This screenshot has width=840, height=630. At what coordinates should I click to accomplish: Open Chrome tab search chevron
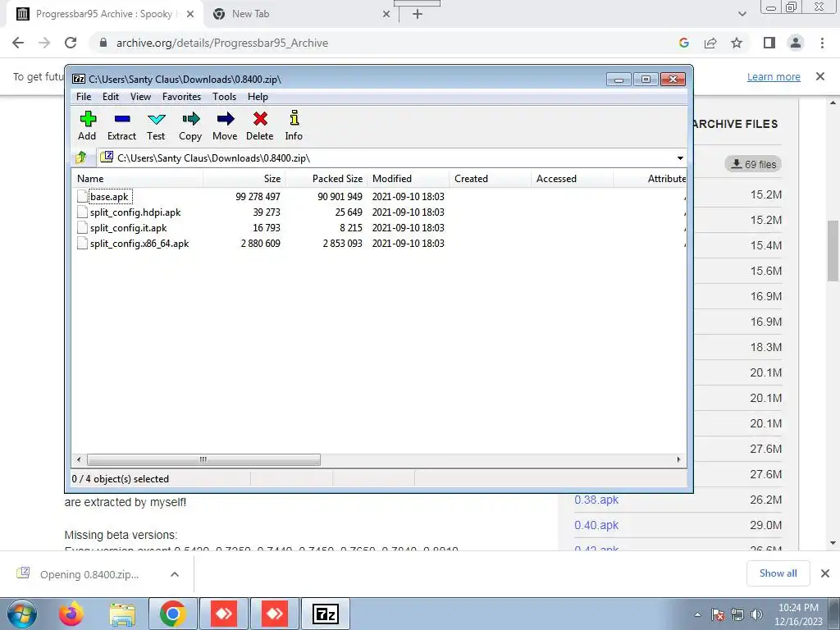tap(742, 14)
